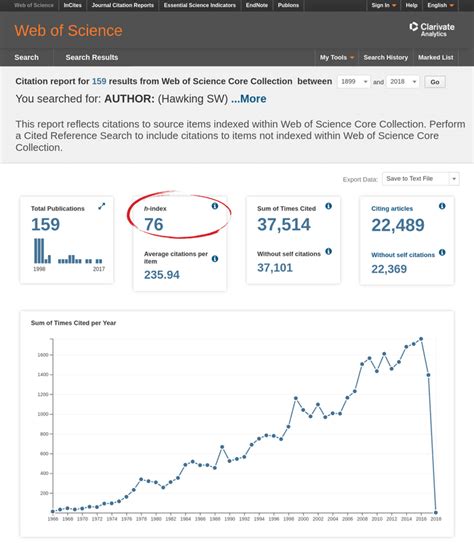Image resolution: width=474 pixels, height=550 pixels.
Task: Click the Citing articles link
Action: pos(392,209)
